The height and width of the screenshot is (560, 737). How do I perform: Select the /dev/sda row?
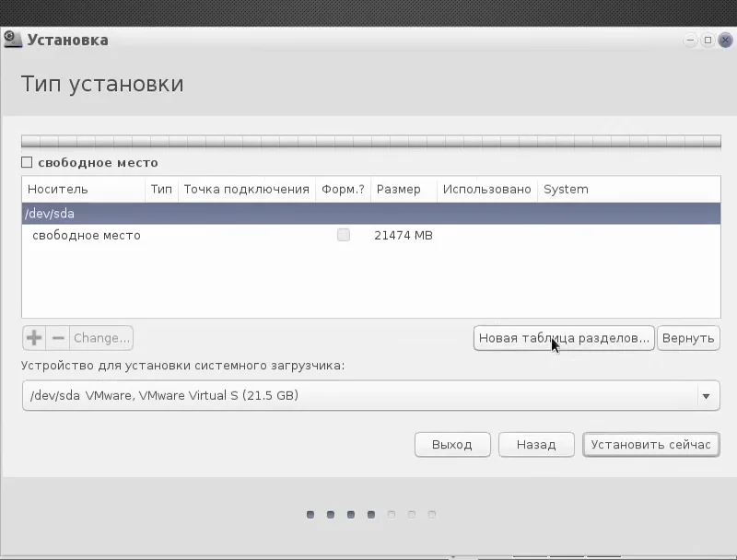[371, 214]
